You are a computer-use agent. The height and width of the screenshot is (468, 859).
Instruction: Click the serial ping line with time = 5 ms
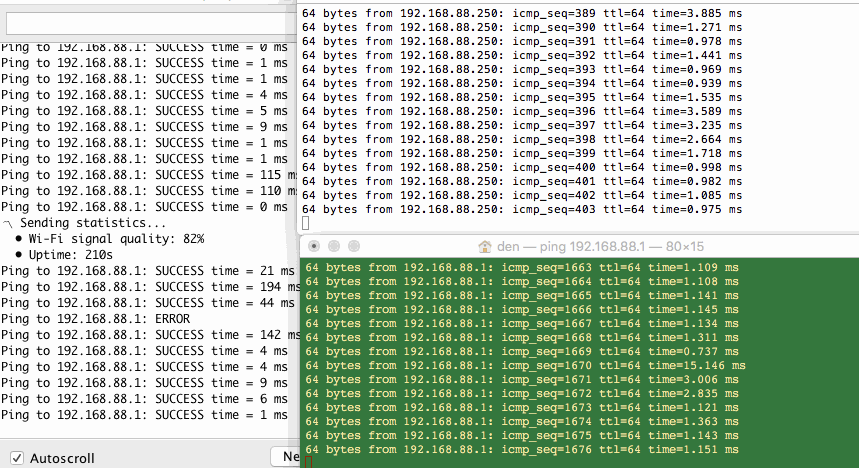[144, 111]
